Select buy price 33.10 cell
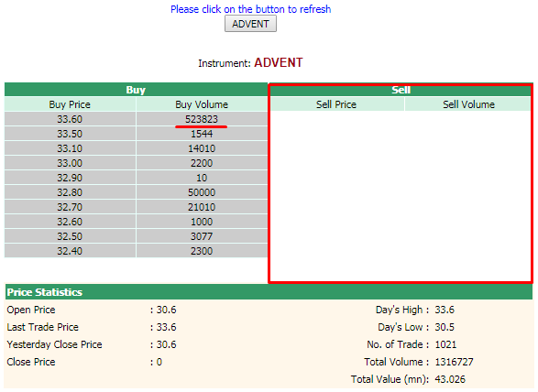Viewport: 538px width, 392px height. [70, 148]
